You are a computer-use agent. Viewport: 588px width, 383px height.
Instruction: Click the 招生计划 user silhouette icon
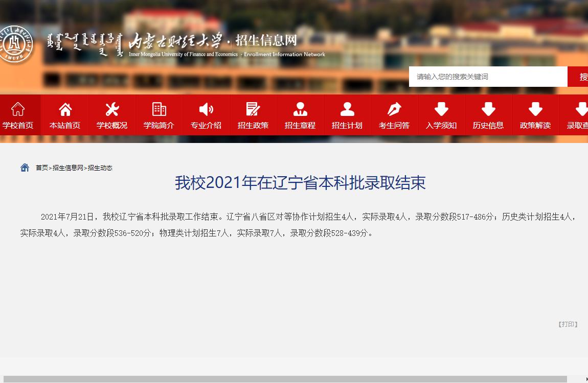pyautogui.click(x=347, y=109)
